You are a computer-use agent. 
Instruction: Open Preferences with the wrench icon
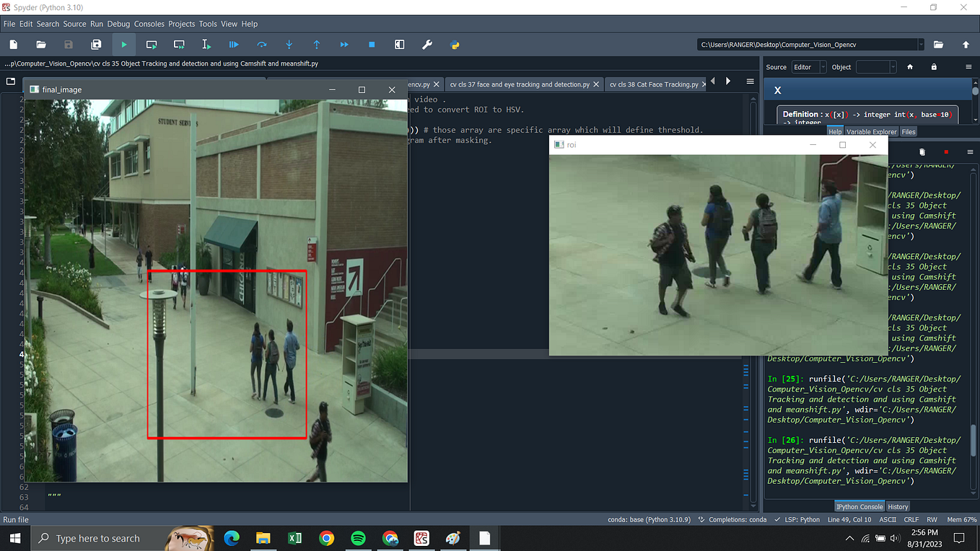(427, 45)
